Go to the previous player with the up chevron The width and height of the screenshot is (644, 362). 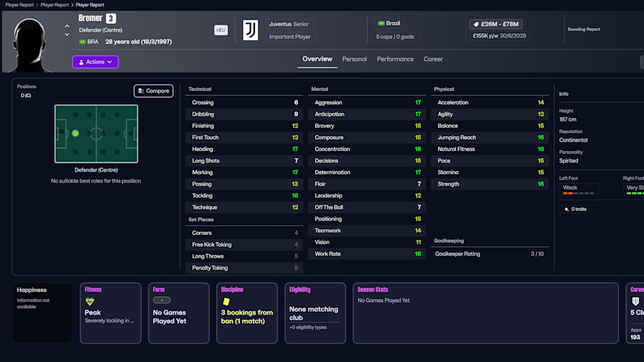pyautogui.click(x=67, y=26)
